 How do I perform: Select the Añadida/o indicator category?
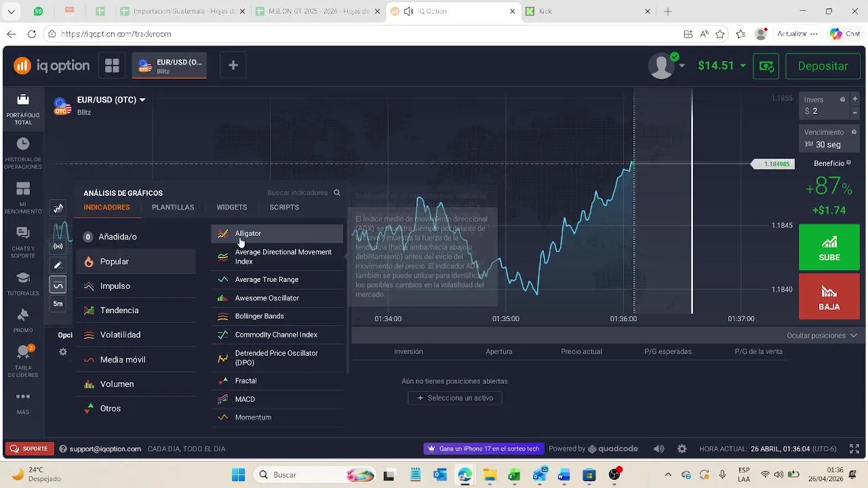(x=136, y=237)
